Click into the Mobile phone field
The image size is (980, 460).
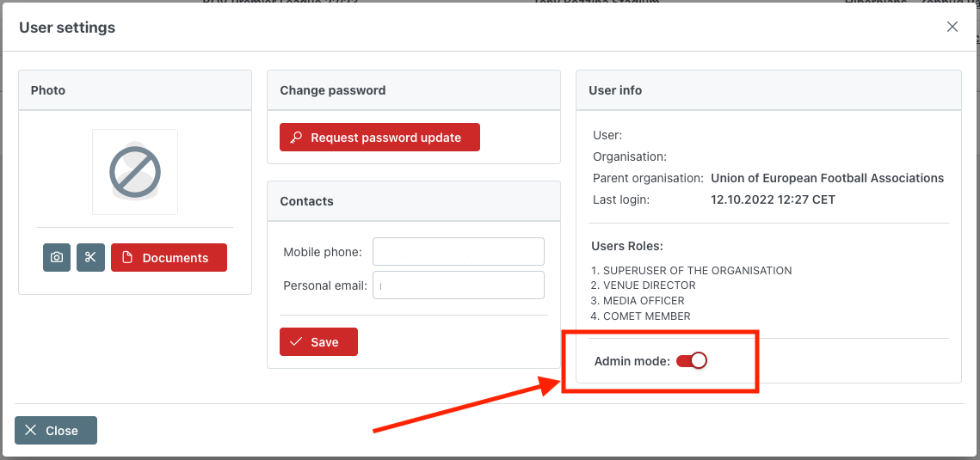(x=458, y=252)
